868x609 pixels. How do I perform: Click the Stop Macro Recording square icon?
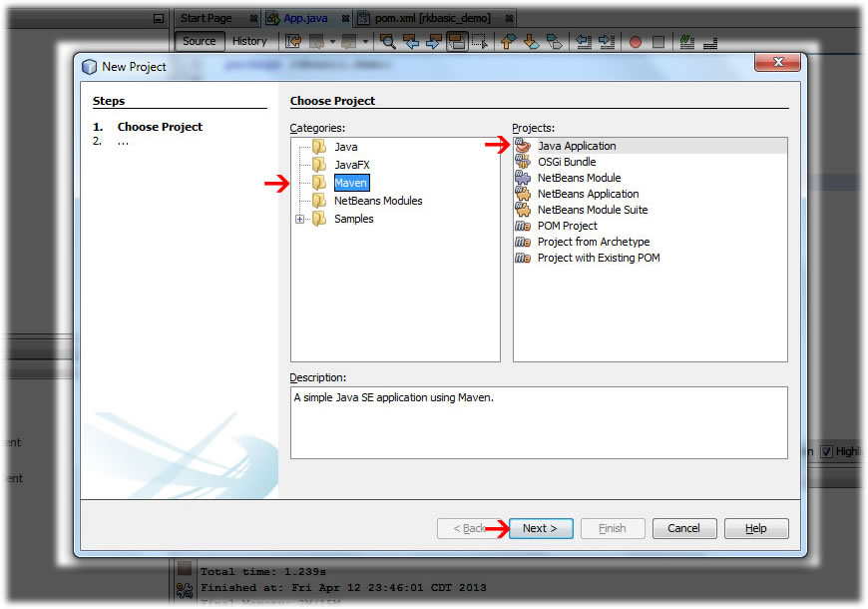tap(658, 42)
